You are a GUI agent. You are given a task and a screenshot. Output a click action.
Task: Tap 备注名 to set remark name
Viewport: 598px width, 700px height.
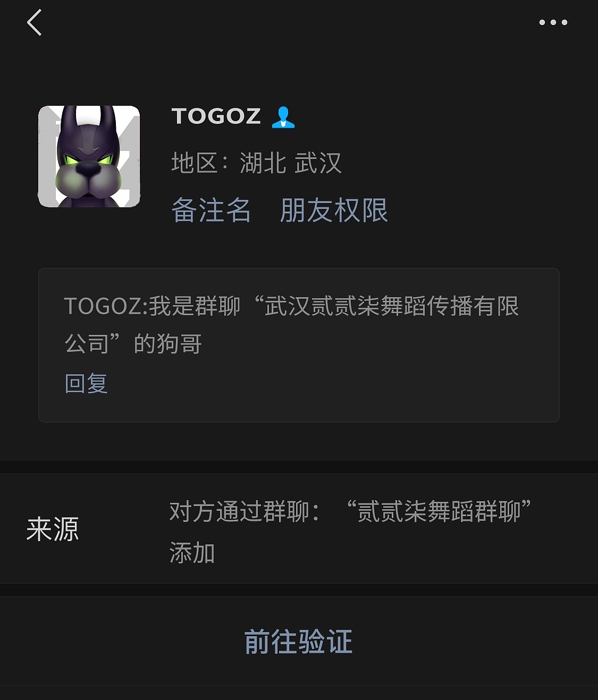(x=211, y=210)
